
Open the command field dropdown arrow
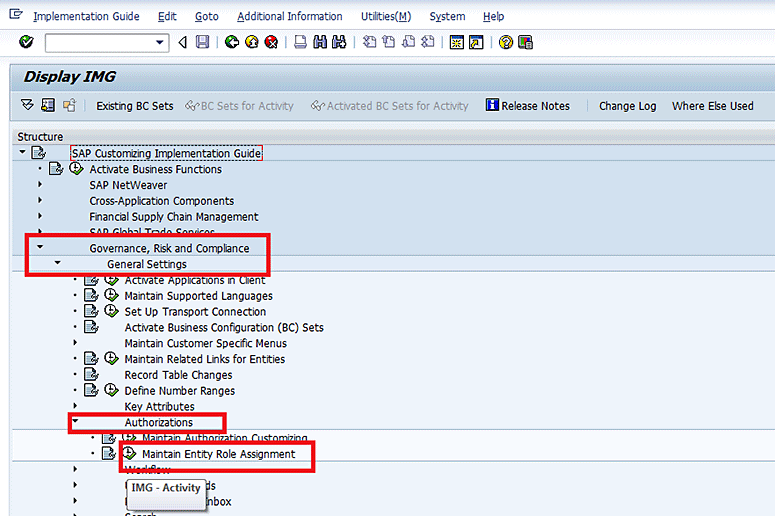point(160,42)
